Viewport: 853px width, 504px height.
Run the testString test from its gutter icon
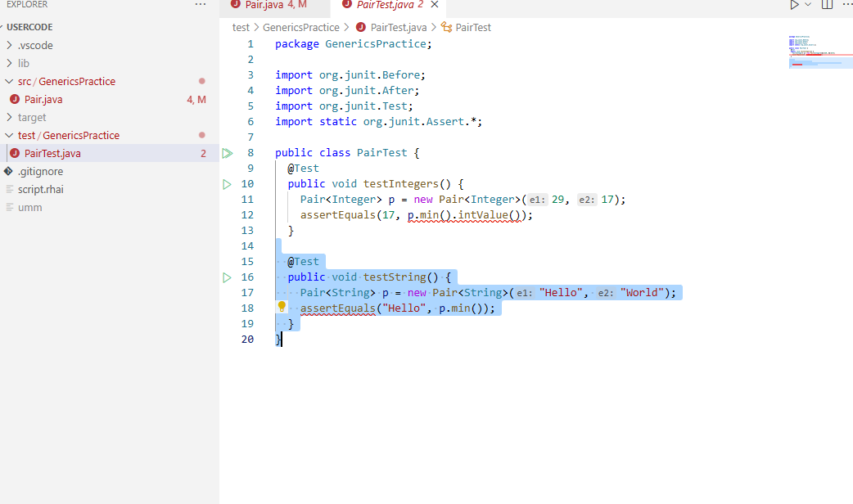228,277
